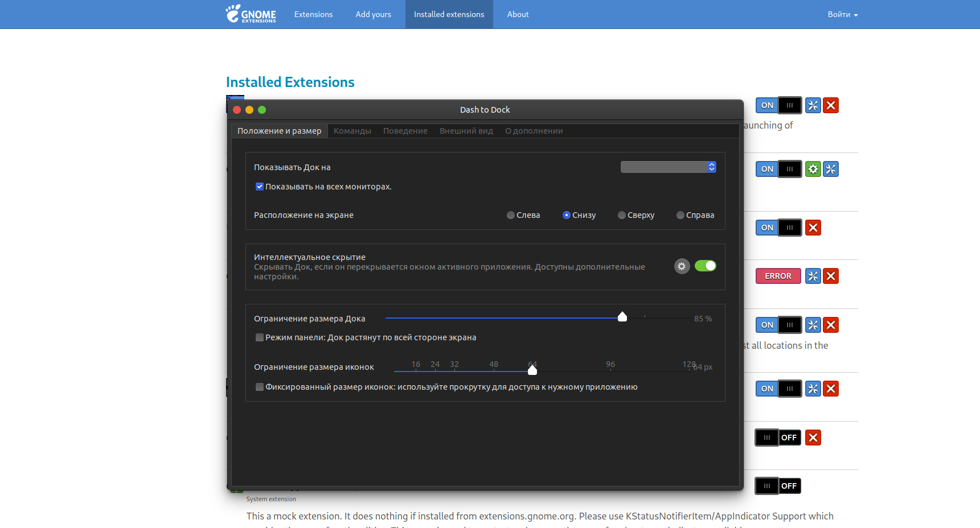Click red delete icon in the ERROR row
Screen dimensions: 980x528
[831, 276]
